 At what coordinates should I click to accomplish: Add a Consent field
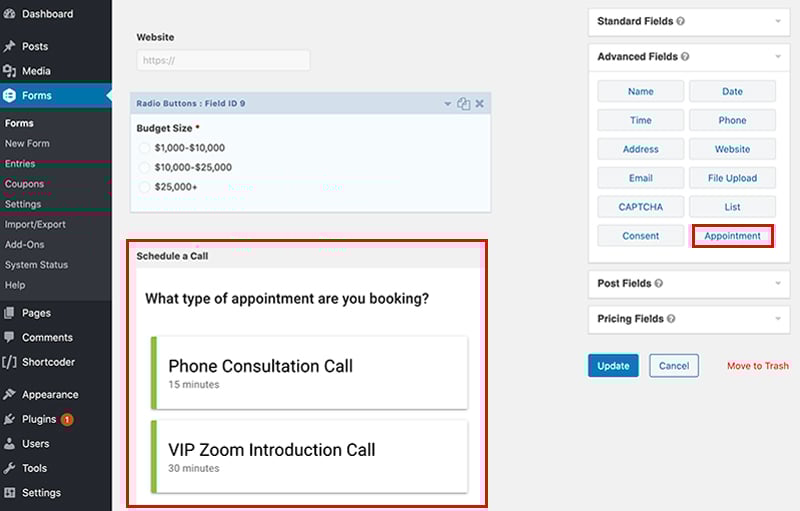point(641,236)
